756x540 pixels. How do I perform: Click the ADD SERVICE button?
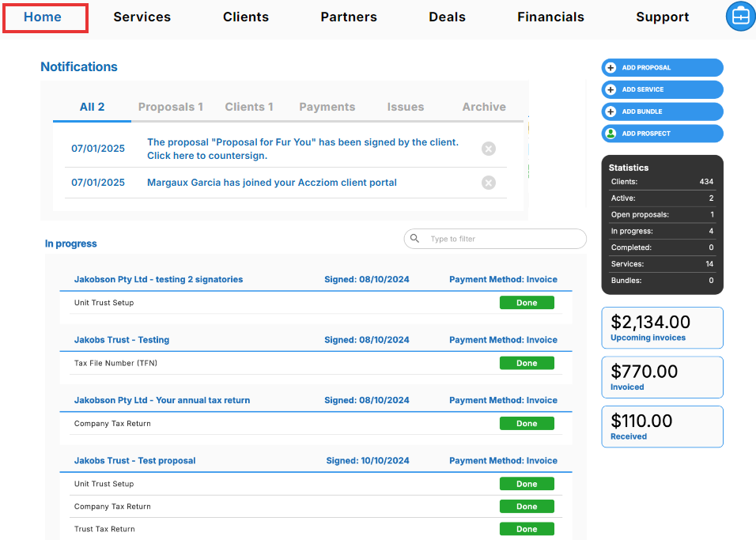pyautogui.click(x=663, y=89)
